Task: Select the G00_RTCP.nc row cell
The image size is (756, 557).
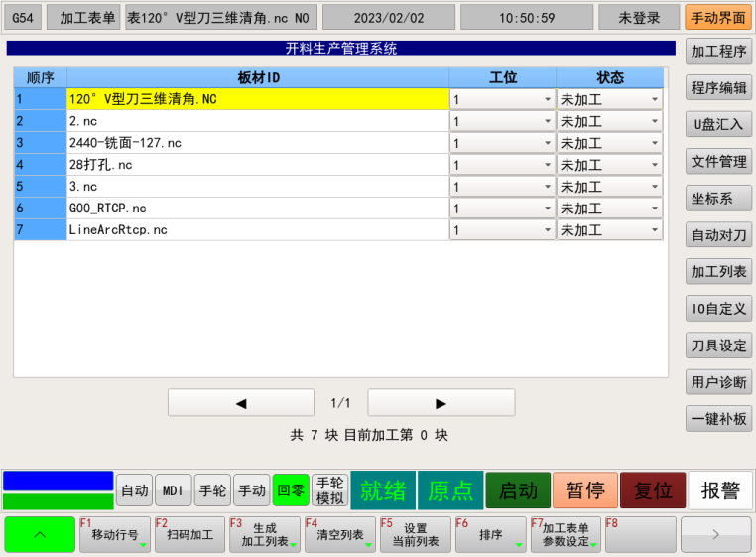Action: (258, 209)
